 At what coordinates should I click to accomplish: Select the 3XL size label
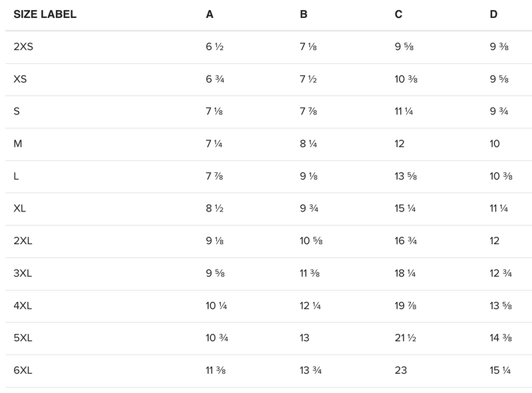coord(23,273)
